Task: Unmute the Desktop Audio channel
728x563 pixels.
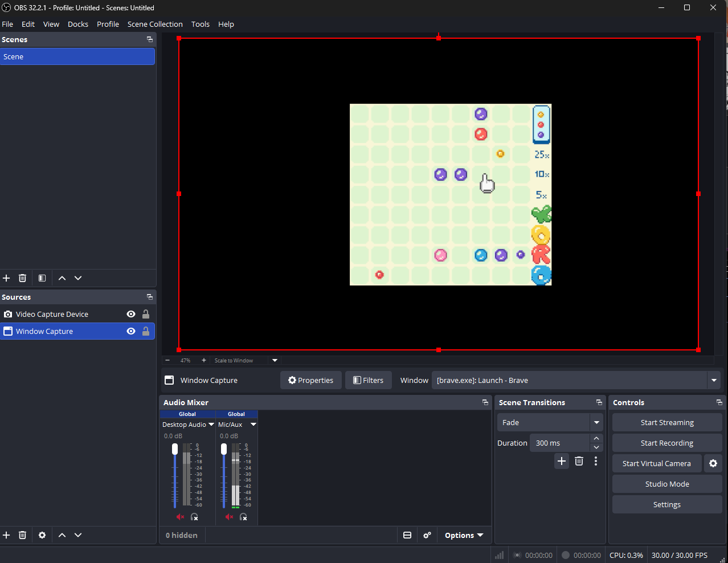Action: (x=180, y=517)
